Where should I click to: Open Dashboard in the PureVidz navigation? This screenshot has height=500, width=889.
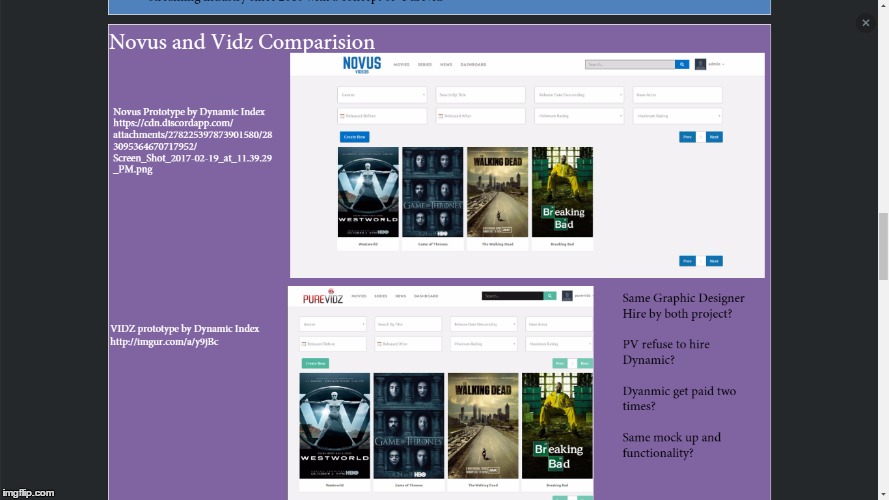tap(426, 296)
